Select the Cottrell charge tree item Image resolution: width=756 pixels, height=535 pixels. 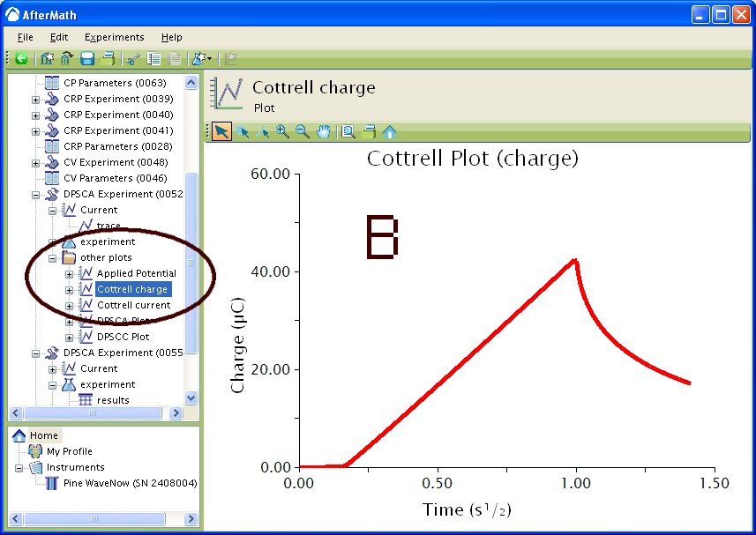[x=132, y=289]
